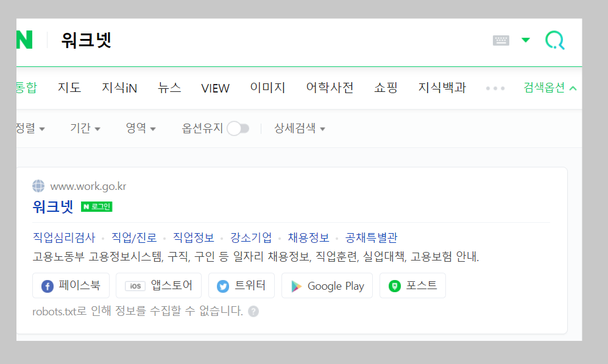
Task: Click the 페이스북 Facebook button
Action: pyautogui.click(x=71, y=285)
